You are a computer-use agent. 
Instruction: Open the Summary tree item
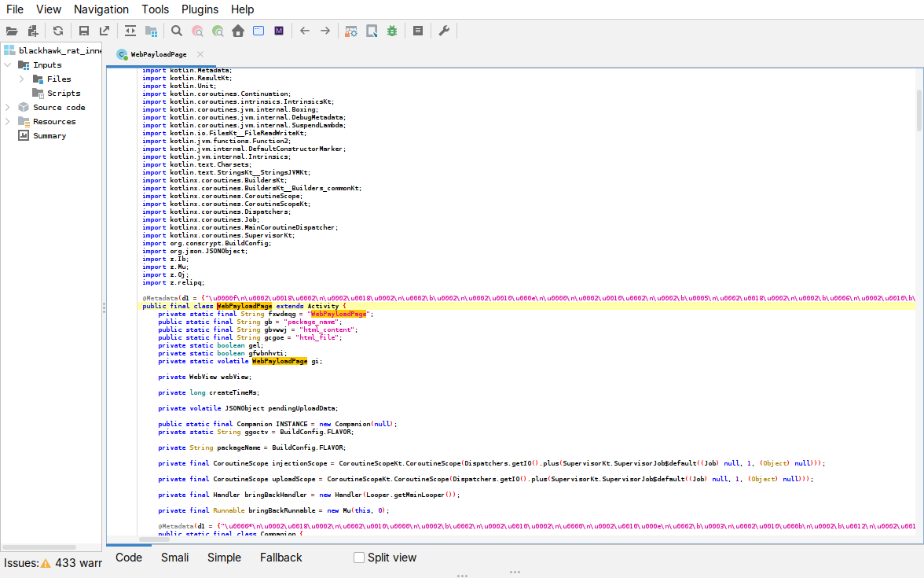click(49, 135)
